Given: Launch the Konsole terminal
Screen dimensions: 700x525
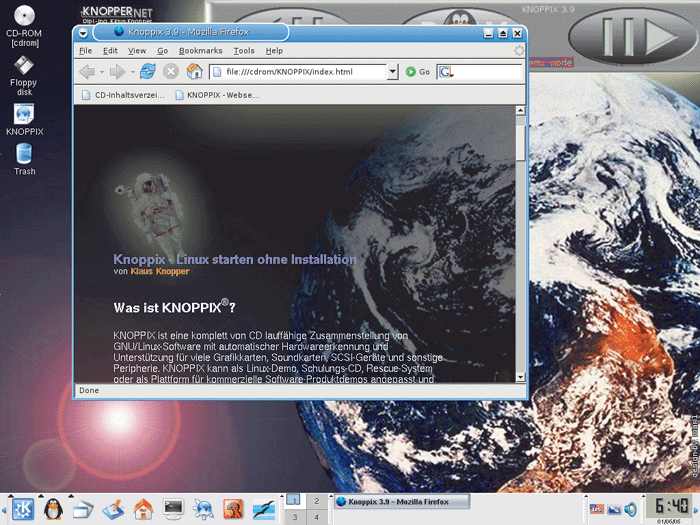Looking at the screenshot, I should pyautogui.click(x=173, y=509).
